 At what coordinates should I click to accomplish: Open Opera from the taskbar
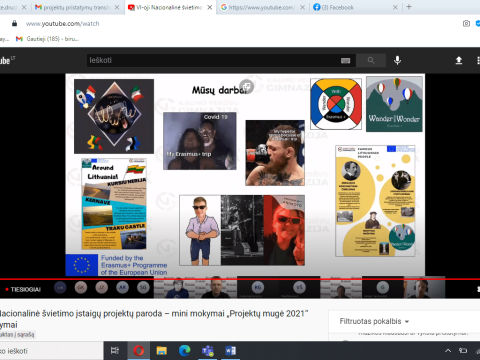point(139,350)
